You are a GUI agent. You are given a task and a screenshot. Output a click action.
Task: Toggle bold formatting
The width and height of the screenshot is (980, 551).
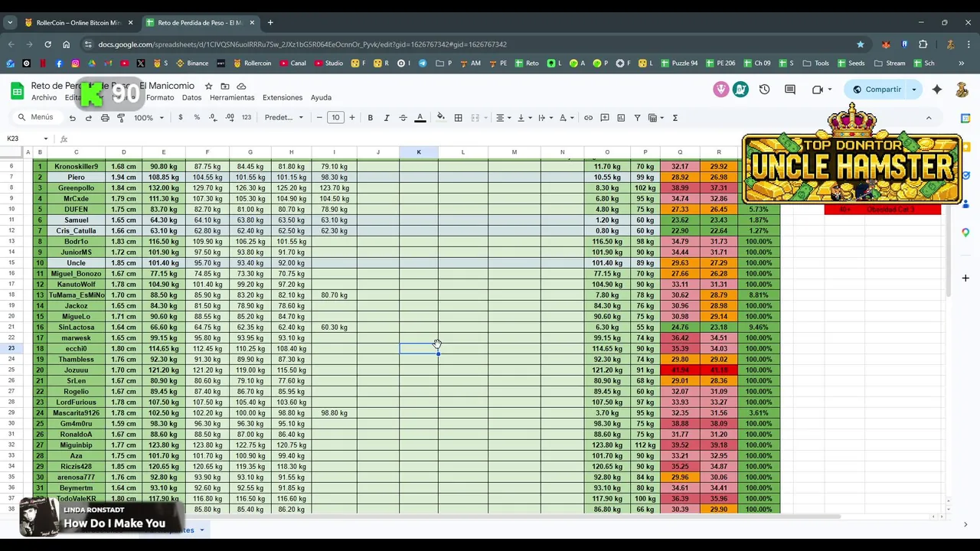[x=371, y=118]
